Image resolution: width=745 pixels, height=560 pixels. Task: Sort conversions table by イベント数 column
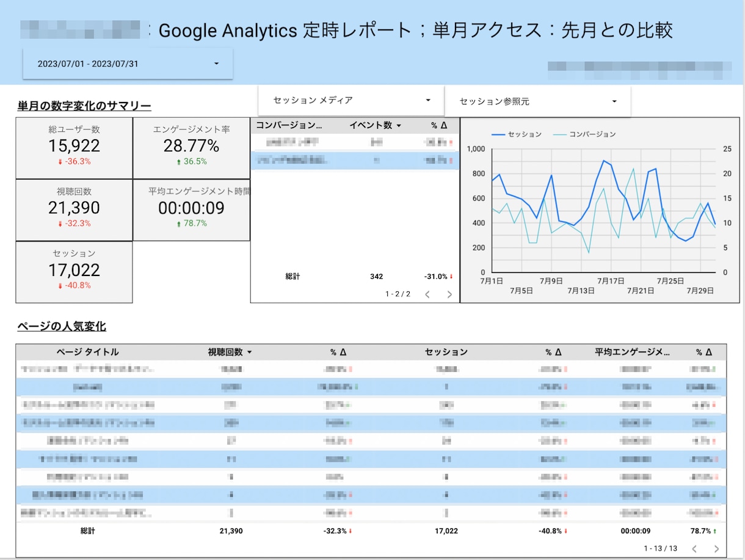point(375,125)
